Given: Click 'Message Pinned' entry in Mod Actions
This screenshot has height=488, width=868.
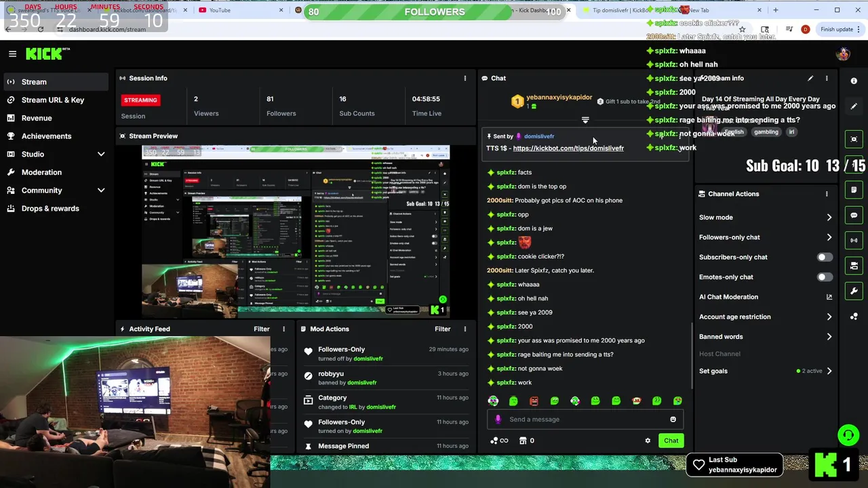Looking at the screenshot, I should (385, 446).
